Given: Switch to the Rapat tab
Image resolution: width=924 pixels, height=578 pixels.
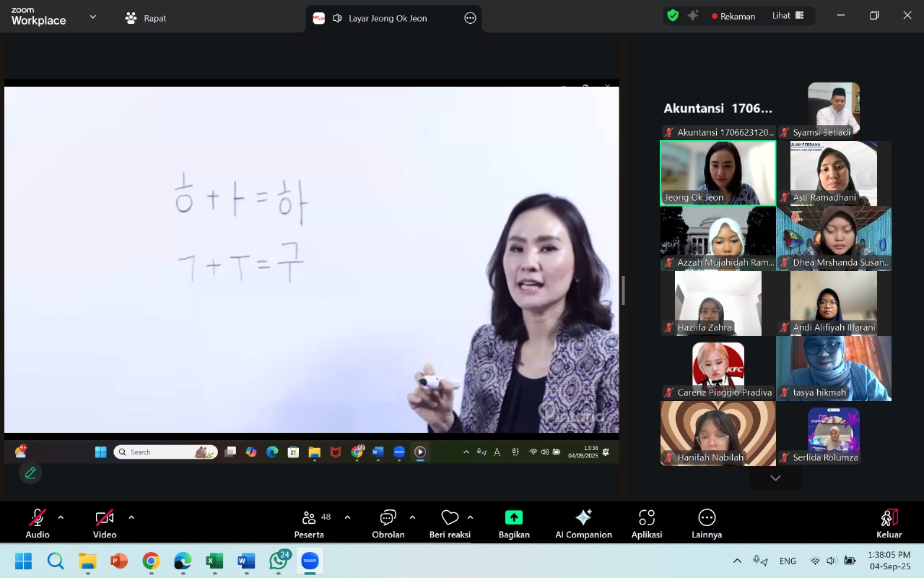Looking at the screenshot, I should tap(146, 18).
